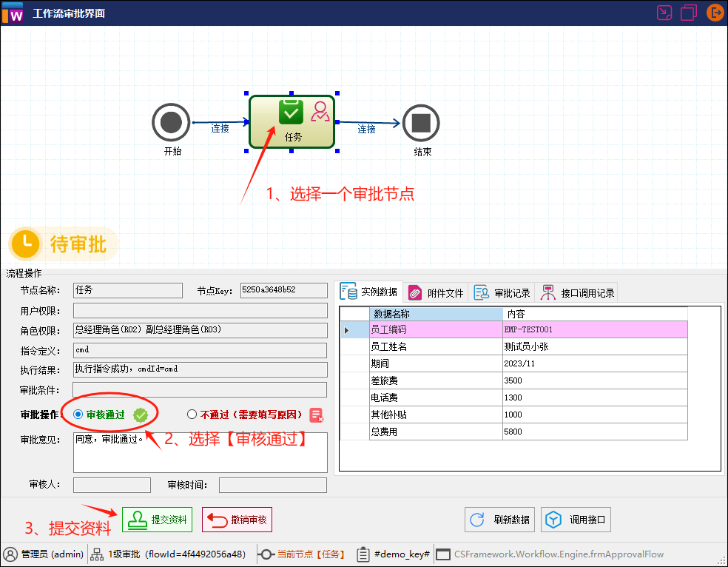Click the admin user icon in status bar

coord(10,554)
